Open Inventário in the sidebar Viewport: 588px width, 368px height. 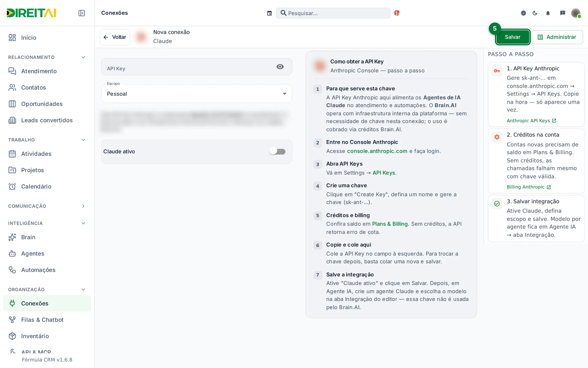tap(47, 336)
